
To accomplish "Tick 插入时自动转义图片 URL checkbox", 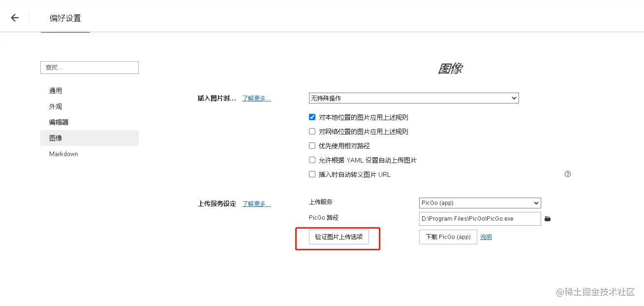I will [312, 174].
